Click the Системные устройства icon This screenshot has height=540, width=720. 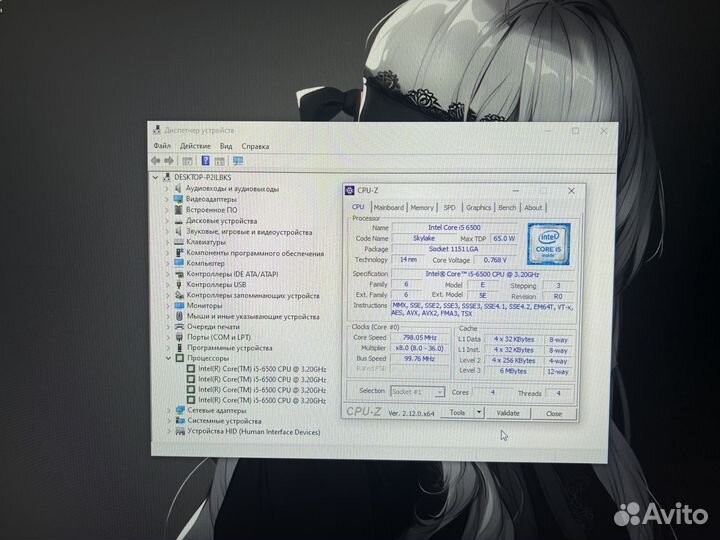click(x=180, y=421)
